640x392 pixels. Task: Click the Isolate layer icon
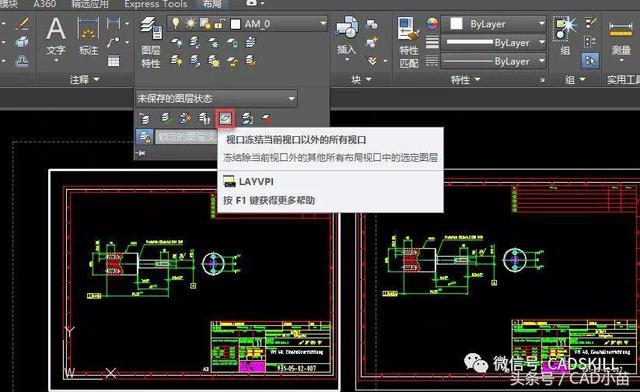pos(195,42)
